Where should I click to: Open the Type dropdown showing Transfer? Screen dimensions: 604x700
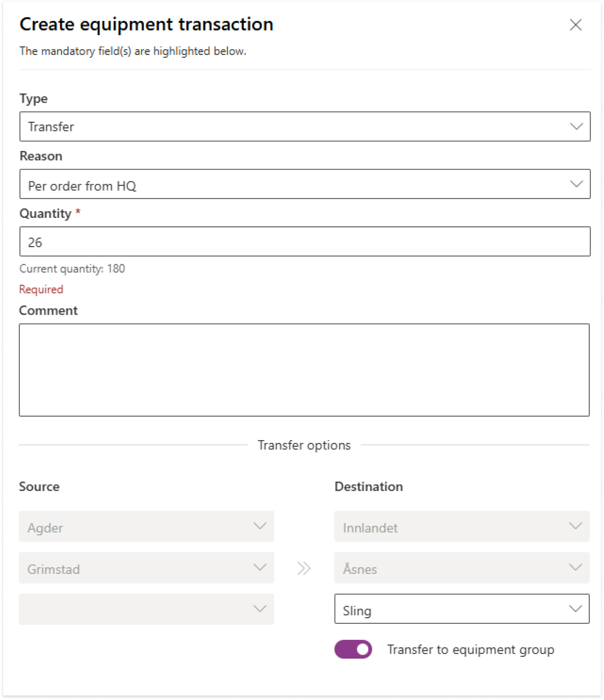click(x=296, y=127)
